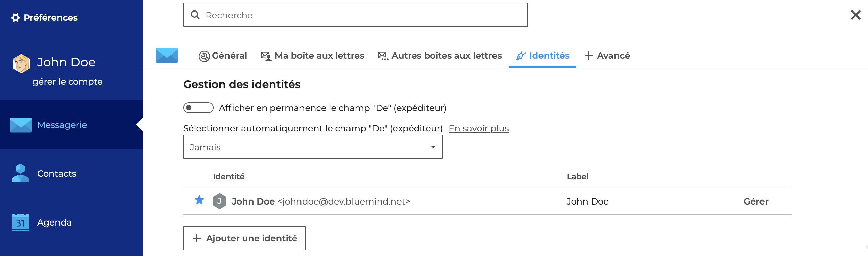Follow the En savoir plus link
Image resolution: width=868 pixels, height=256 pixels.
(479, 128)
